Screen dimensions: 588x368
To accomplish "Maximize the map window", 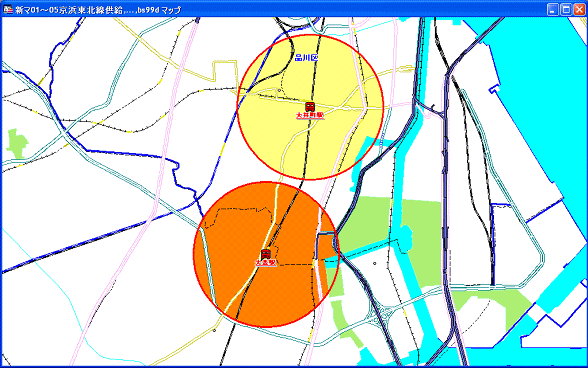I will (x=566, y=9).
